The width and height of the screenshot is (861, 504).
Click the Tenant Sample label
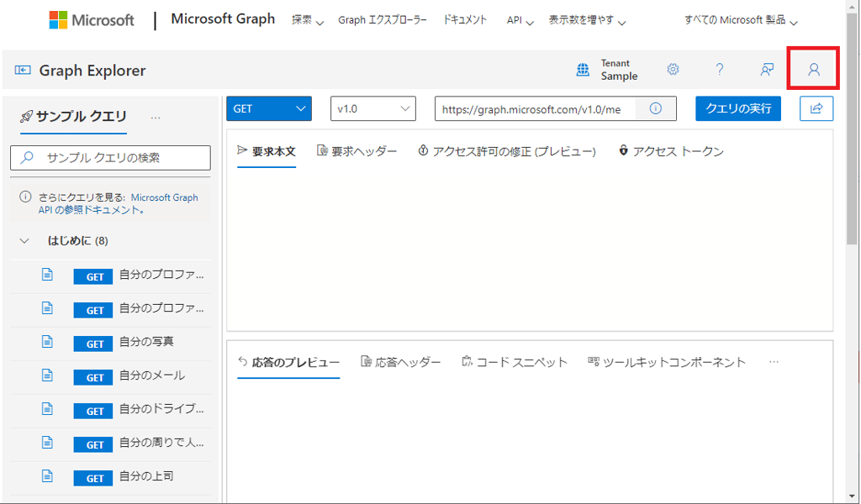619,70
